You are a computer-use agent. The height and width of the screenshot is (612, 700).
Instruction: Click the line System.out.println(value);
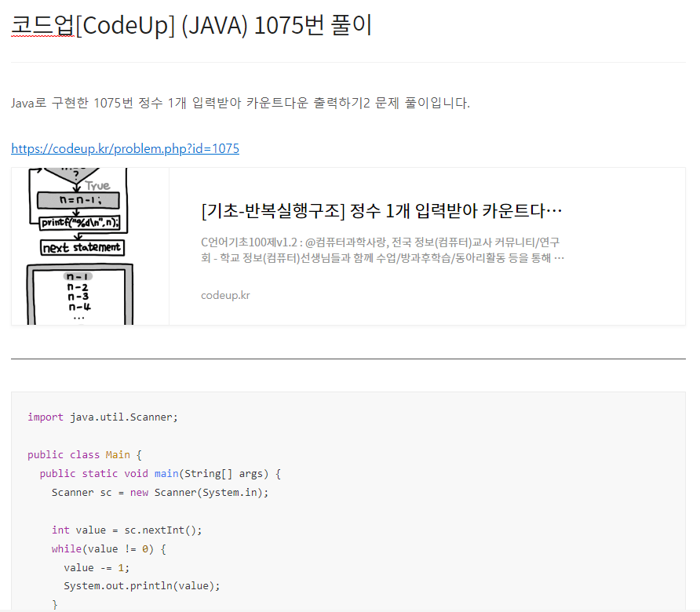pos(142,585)
